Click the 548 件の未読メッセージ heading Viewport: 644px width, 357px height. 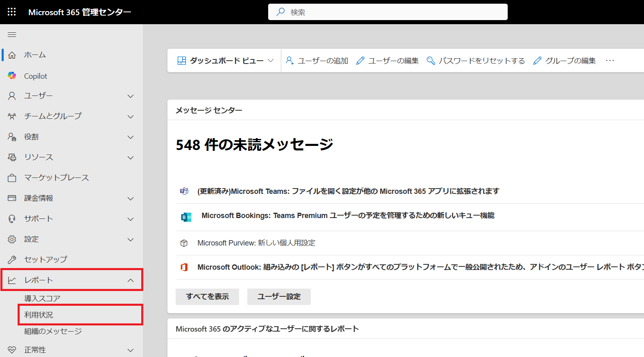255,145
